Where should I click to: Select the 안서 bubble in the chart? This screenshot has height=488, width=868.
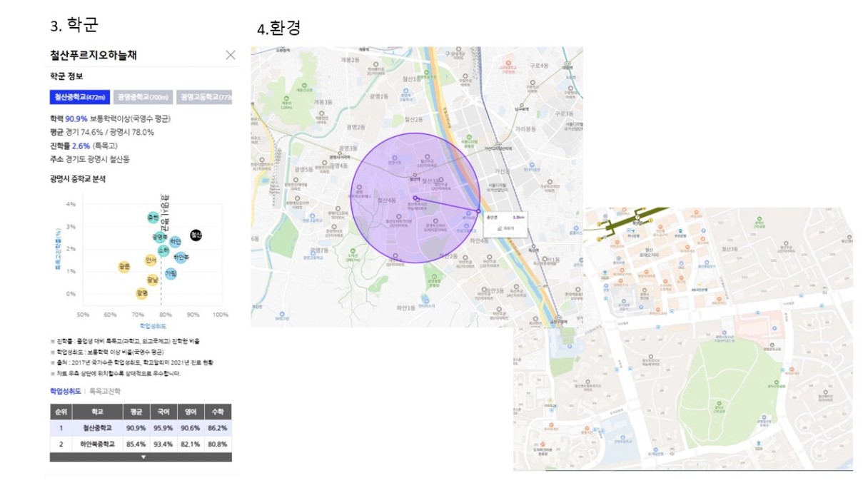[151, 260]
